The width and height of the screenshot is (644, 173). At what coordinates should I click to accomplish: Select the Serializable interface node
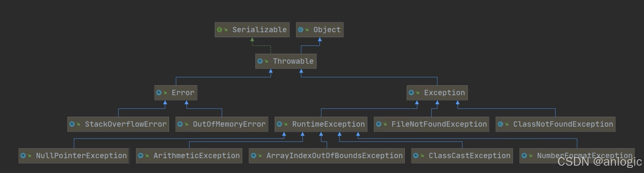[252, 30]
